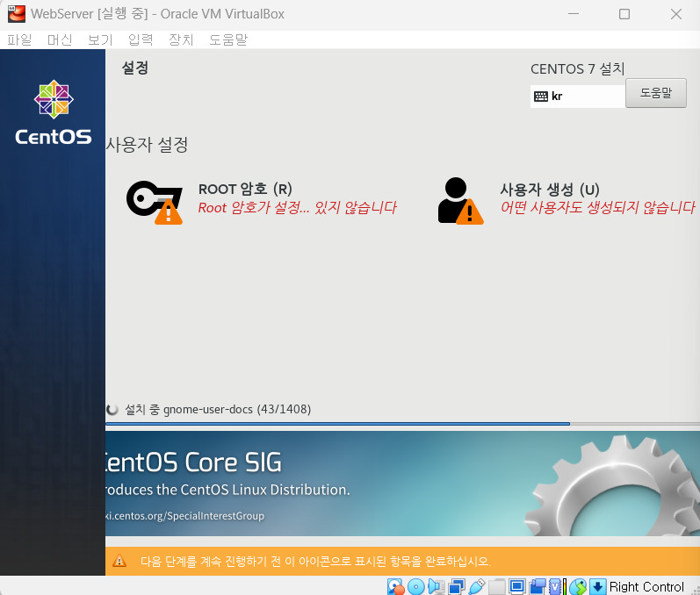Open the 보기 menu
This screenshot has height=595, width=700.
tap(100, 39)
